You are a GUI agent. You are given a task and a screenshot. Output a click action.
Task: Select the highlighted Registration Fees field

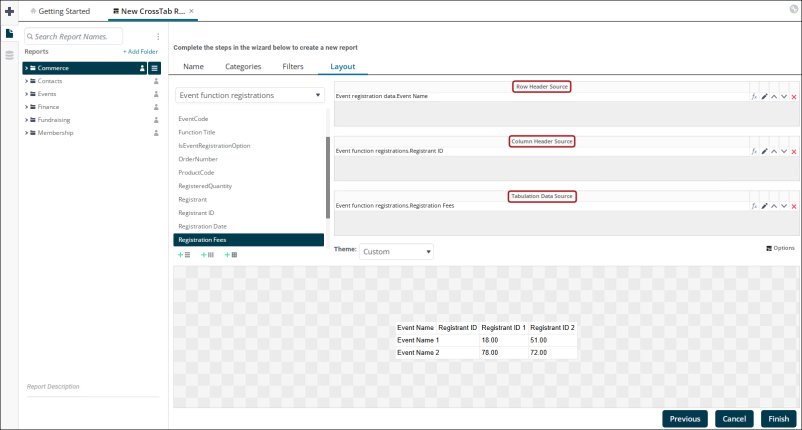pos(249,240)
